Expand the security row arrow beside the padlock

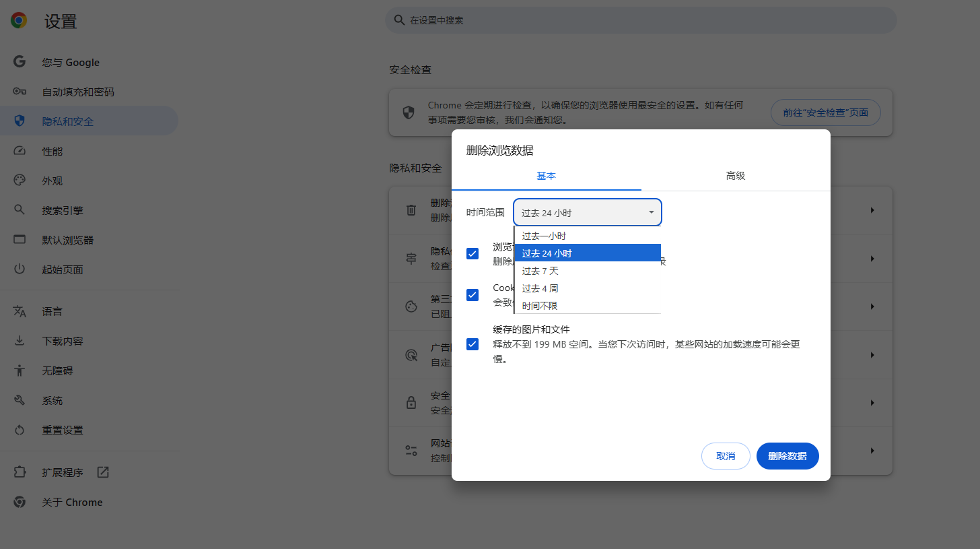(872, 403)
